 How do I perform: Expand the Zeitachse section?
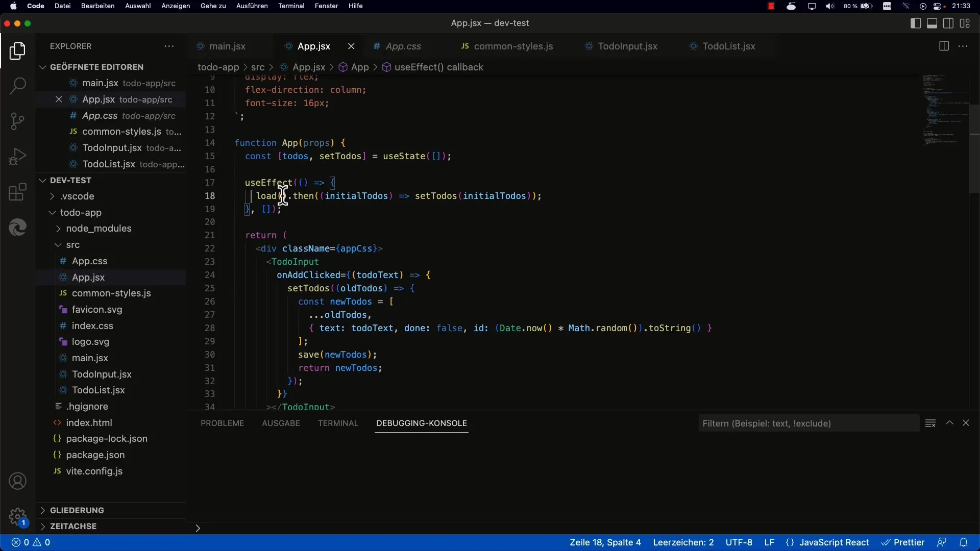(x=73, y=526)
